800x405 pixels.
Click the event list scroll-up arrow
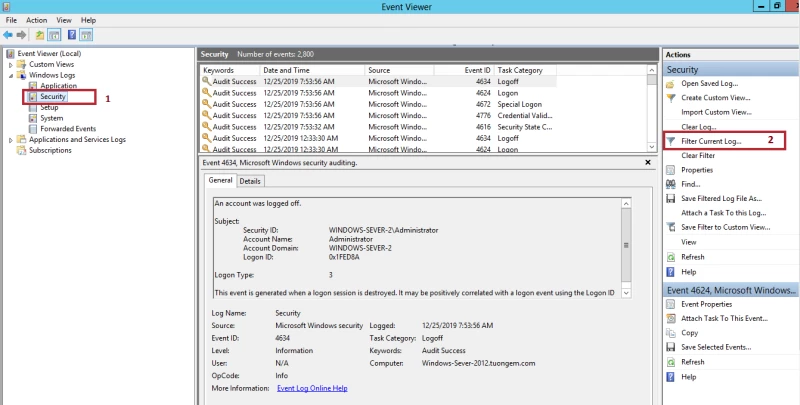[x=652, y=70]
